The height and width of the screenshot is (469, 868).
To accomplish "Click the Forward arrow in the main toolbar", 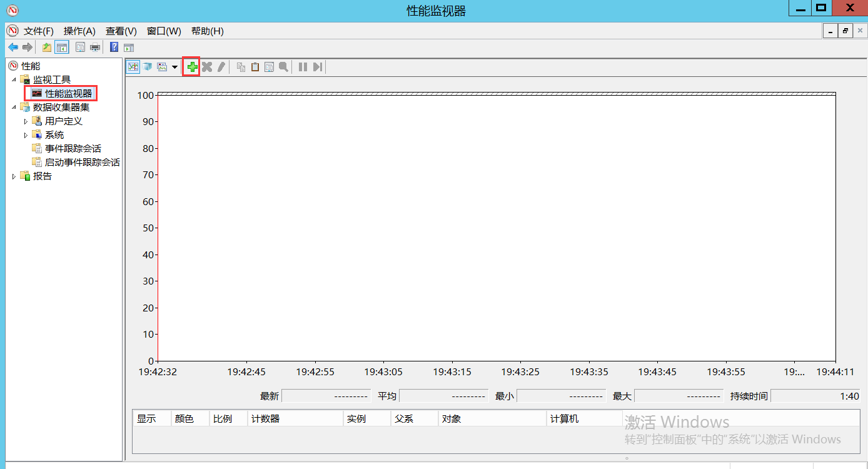I will click(x=28, y=48).
